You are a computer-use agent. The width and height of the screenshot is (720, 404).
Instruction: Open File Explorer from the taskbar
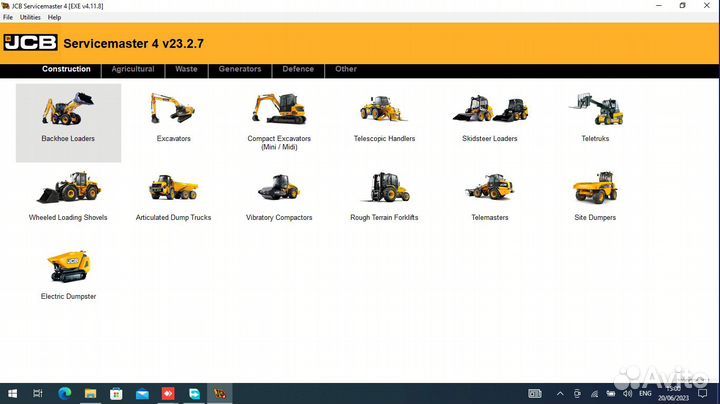pyautogui.click(x=90, y=394)
